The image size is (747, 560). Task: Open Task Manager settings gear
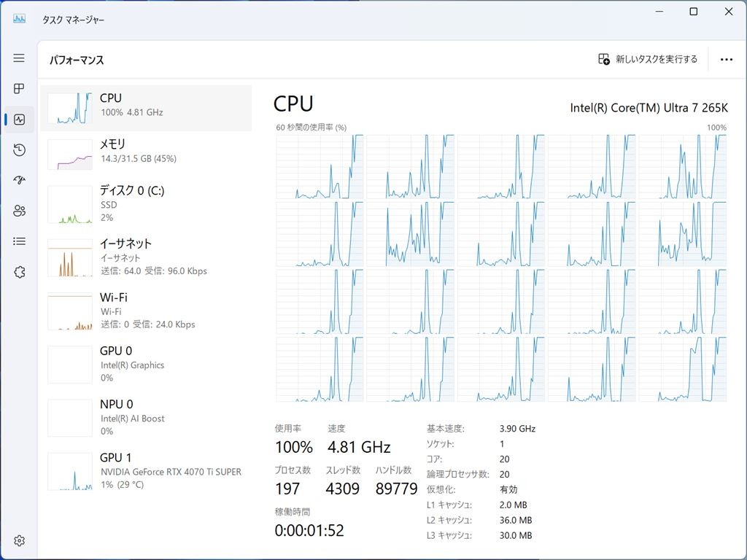[19, 540]
